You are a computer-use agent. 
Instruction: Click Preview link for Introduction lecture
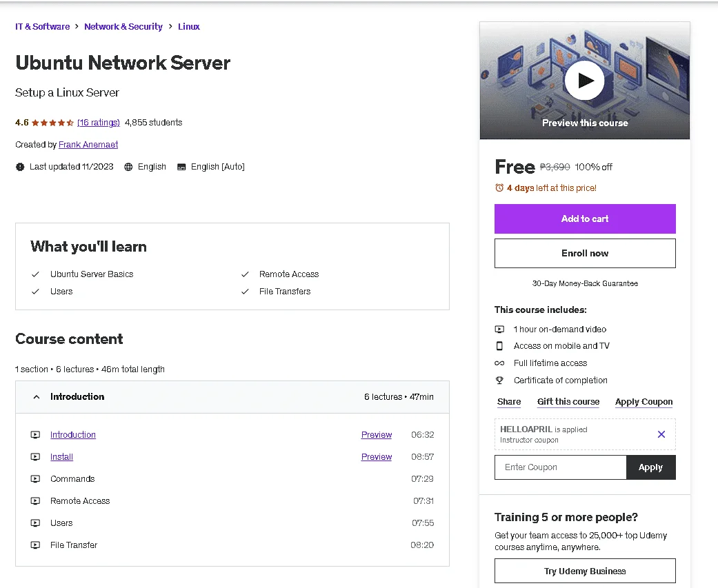click(x=377, y=435)
